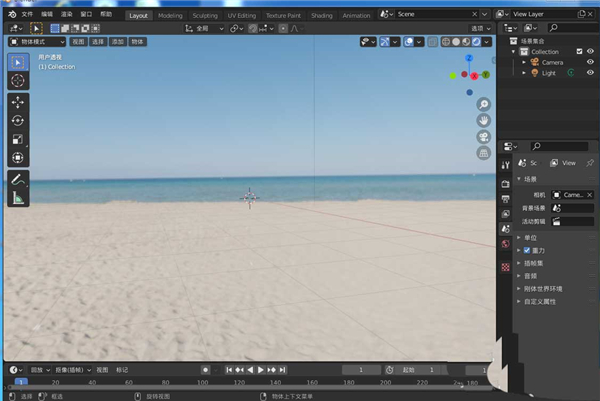Viewport: 600px width, 401px height.
Task: Click the zoom view magnifier icon
Action: click(x=483, y=104)
